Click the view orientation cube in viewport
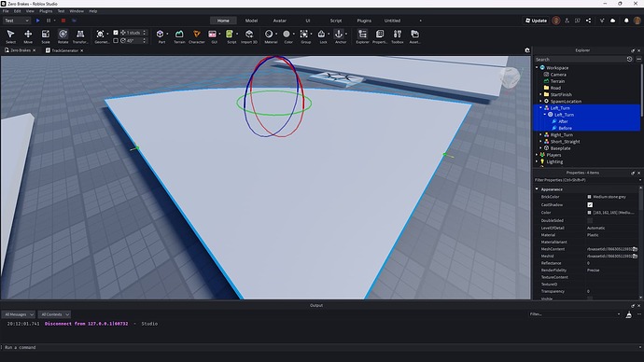Image resolution: width=644 pixels, height=362 pixels. tap(510, 77)
